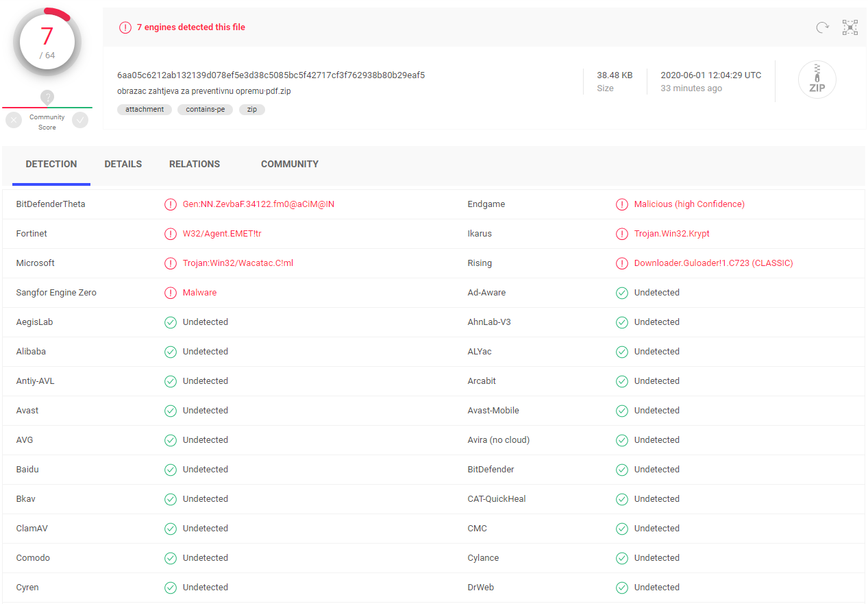Click the community score question mark icon
This screenshot has height=604, width=868.
[x=47, y=97]
